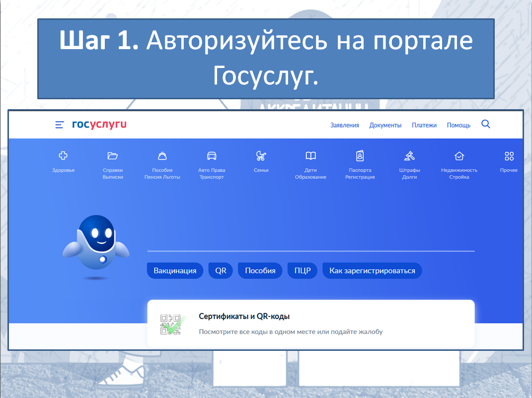The width and height of the screenshot is (532, 398).
Task: Open the Сертификаты и QR-коды heading
Action: (244, 316)
